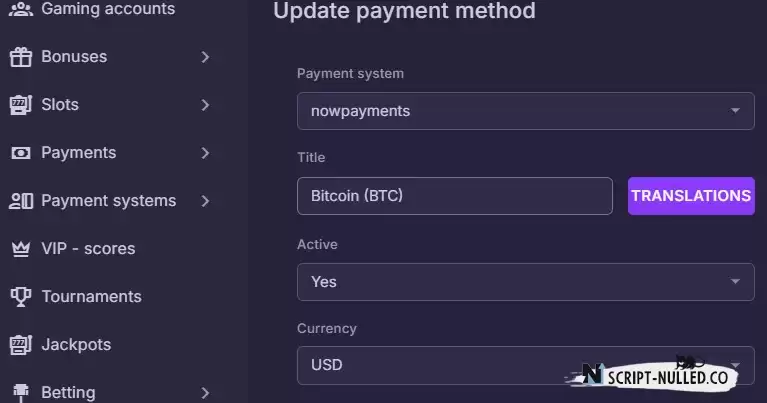Screen dimensions: 767x403
Task: Click the TRANSLATIONS button
Action: (x=691, y=196)
